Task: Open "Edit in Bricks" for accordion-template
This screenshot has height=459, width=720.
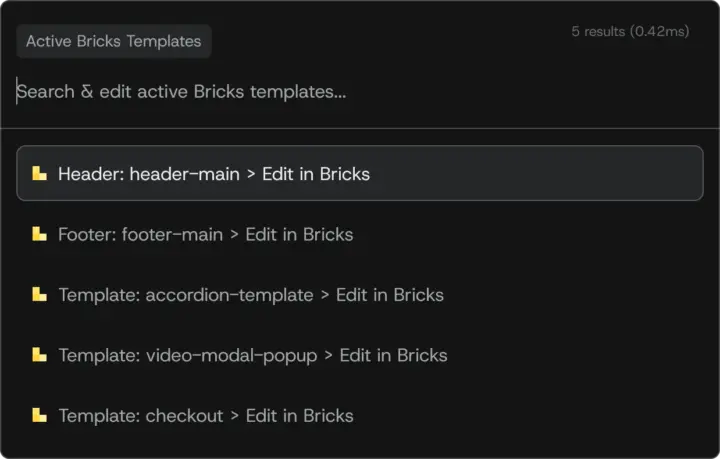Action: pos(390,295)
